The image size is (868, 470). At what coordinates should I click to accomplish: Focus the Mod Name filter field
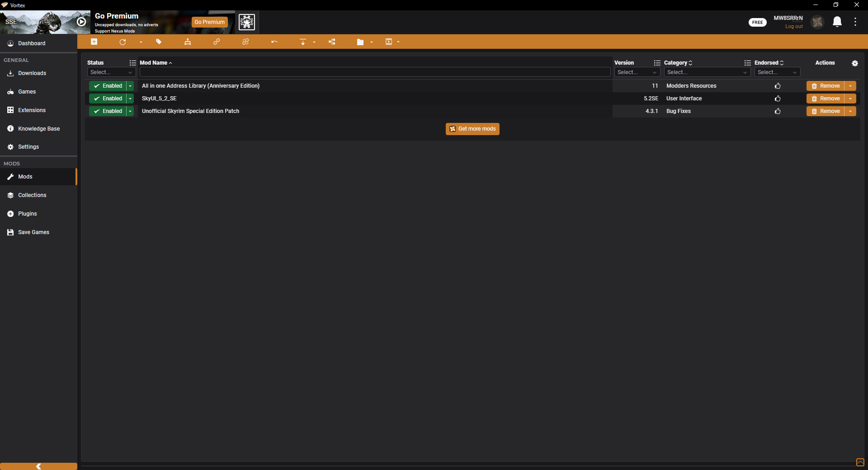[x=375, y=72]
